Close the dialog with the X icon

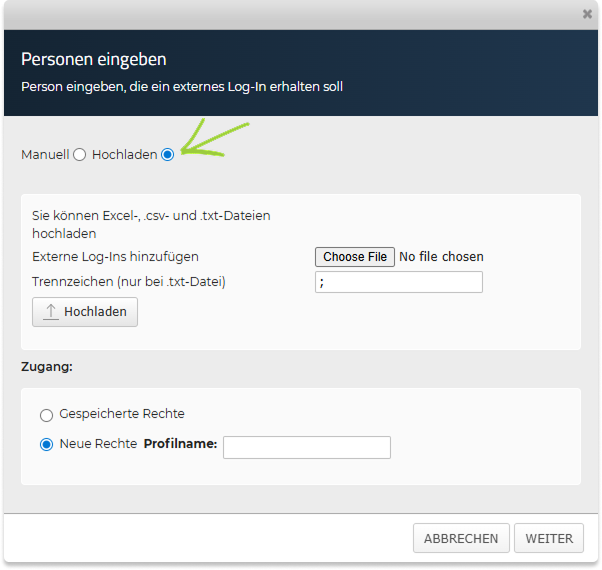(x=587, y=14)
